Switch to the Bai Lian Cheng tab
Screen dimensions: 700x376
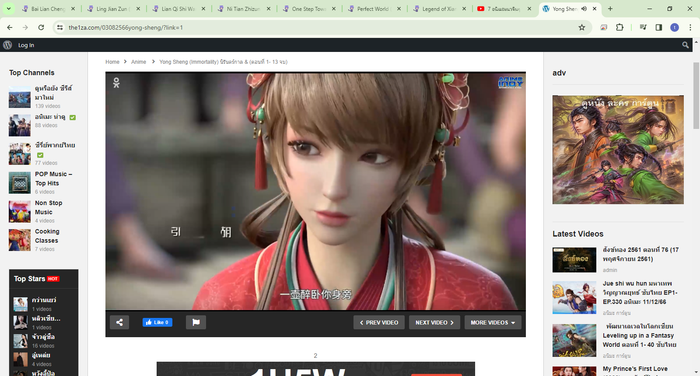point(48,8)
